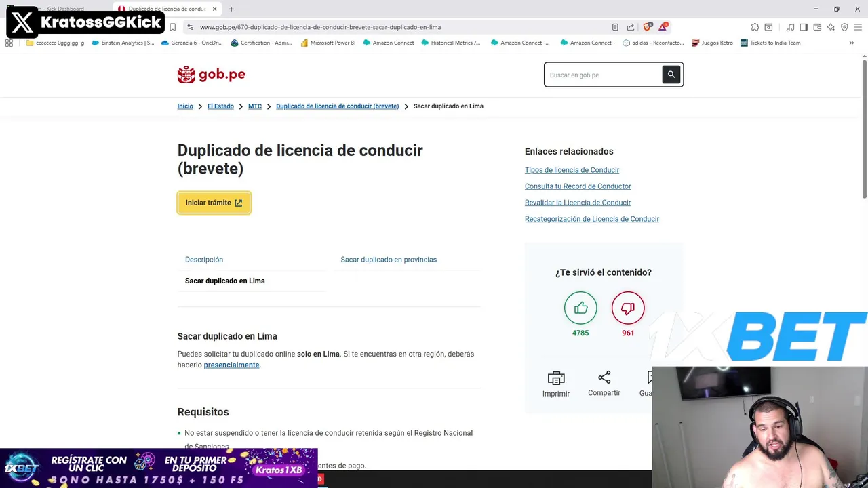Toggle Brave reader mode icon
Image resolution: width=868 pixels, height=488 pixels.
point(615,27)
